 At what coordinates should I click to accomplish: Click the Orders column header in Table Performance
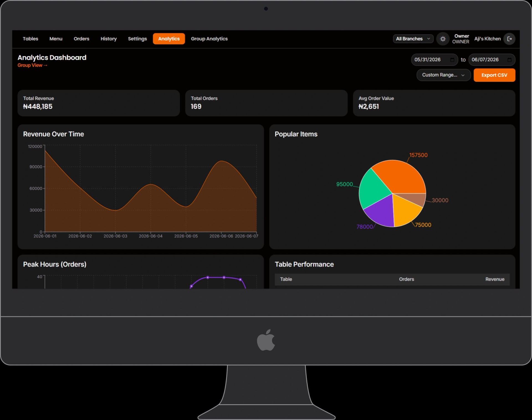click(406, 279)
